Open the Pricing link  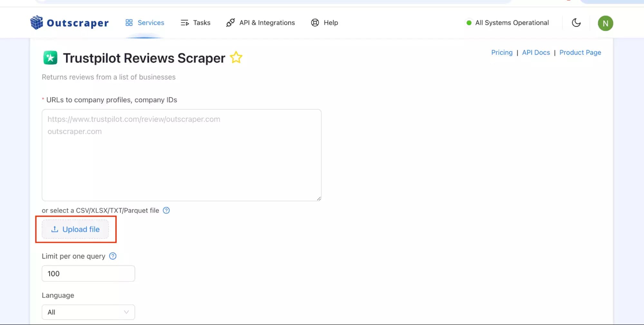click(502, 52)
